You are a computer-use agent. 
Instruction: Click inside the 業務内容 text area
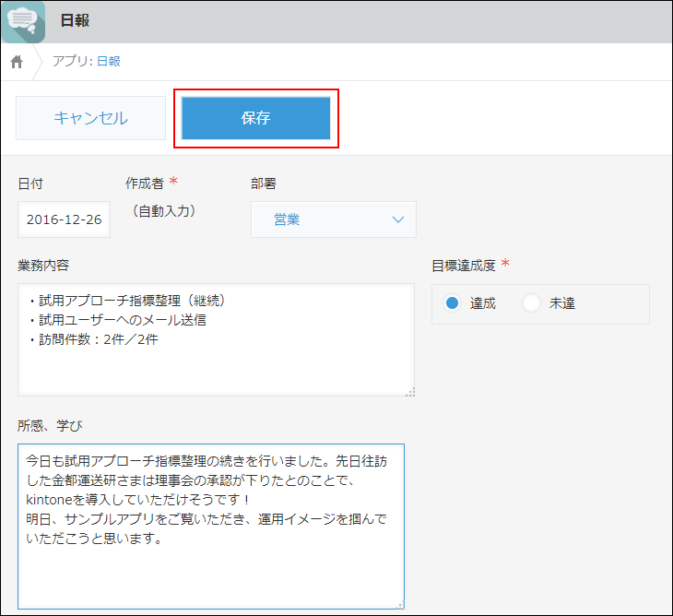216,339
